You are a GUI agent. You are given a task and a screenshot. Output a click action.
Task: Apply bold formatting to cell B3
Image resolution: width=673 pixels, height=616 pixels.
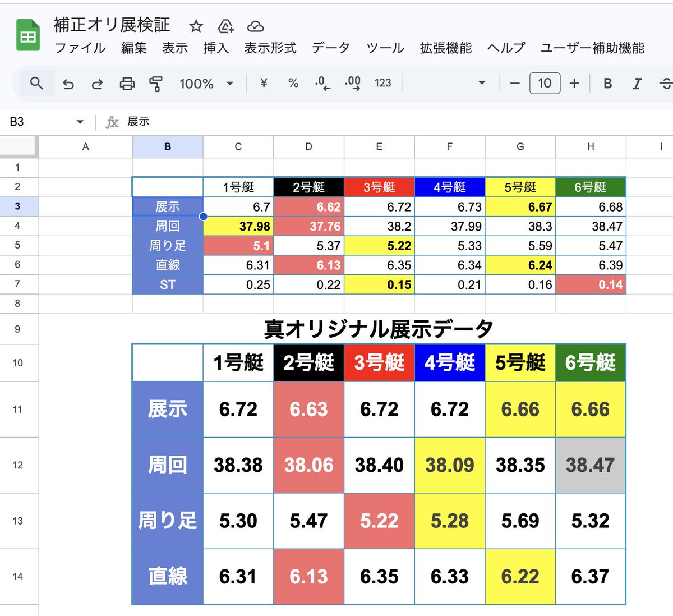(607, 83)
